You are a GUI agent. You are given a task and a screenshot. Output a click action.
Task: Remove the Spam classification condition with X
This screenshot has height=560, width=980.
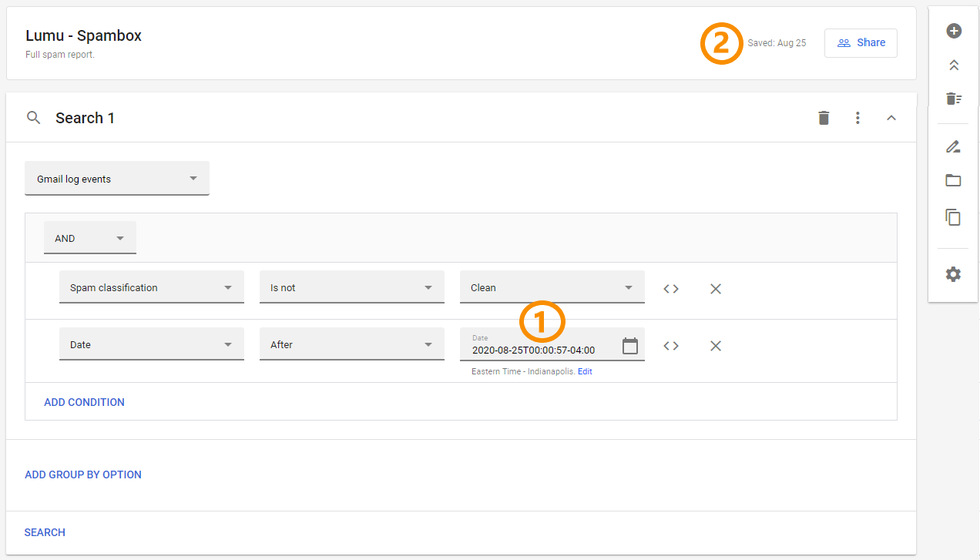coord(716,289)
